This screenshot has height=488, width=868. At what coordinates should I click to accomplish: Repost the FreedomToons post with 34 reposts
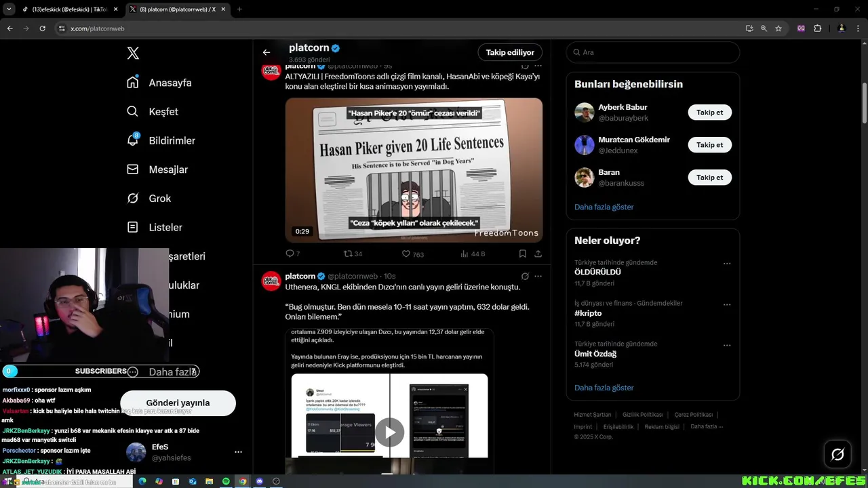point(353,253)
